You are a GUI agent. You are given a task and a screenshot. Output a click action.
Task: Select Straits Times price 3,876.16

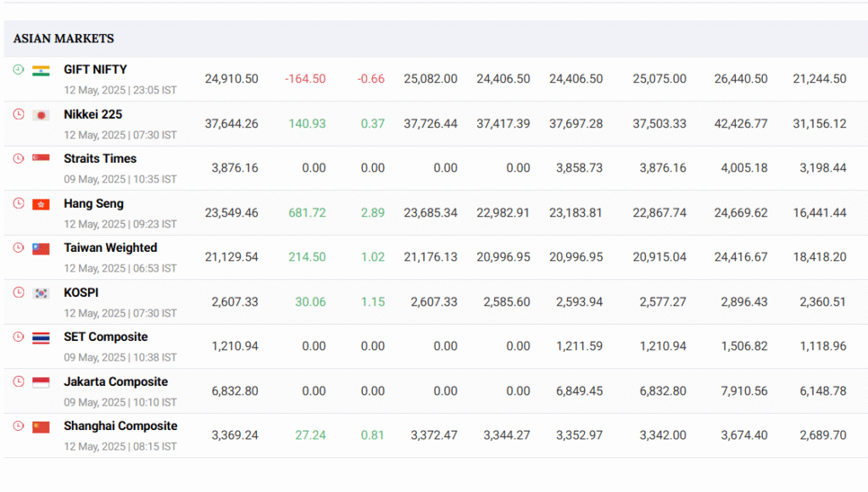pos(235,168)
